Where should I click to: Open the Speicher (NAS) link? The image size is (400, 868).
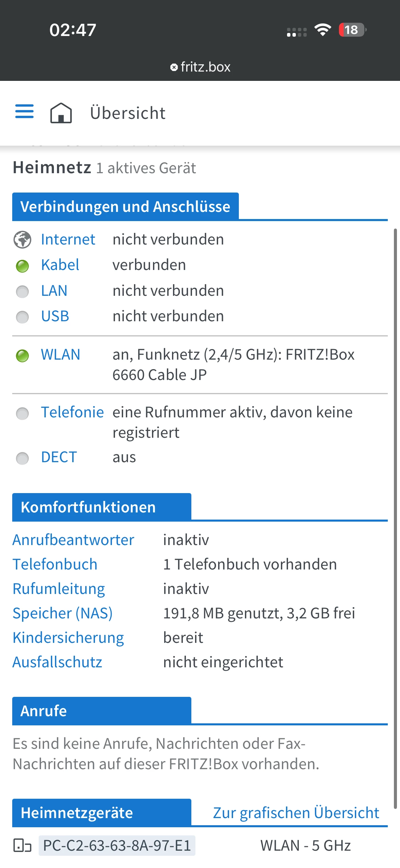tap(62, 613)
